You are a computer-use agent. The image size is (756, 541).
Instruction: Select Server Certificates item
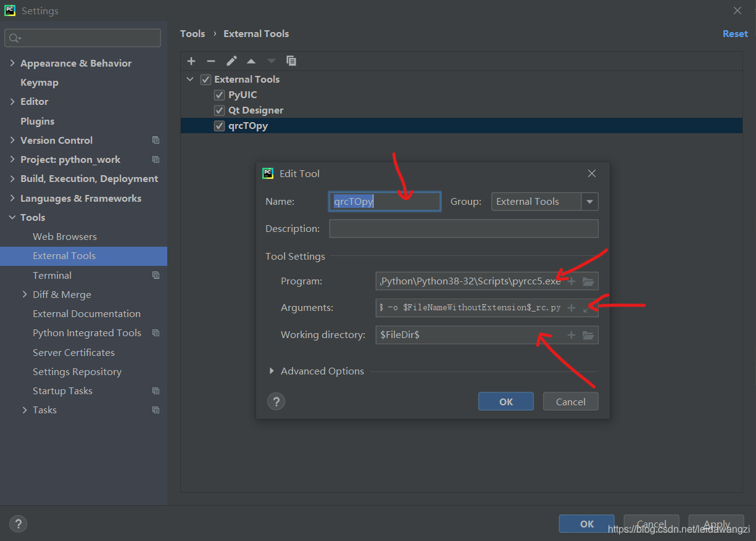pyautogui.click(x=74, y=352)
